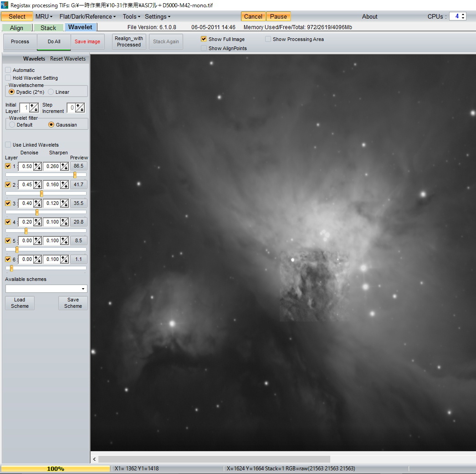Screen dimensions: 476x474
Task: Click layer 2 denoise spinner arrows
Action: pos(38,185)
